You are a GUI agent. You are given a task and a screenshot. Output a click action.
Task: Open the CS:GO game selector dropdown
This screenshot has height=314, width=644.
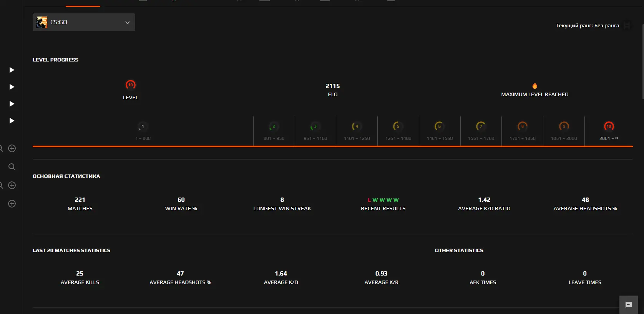[x=84, y=22]
